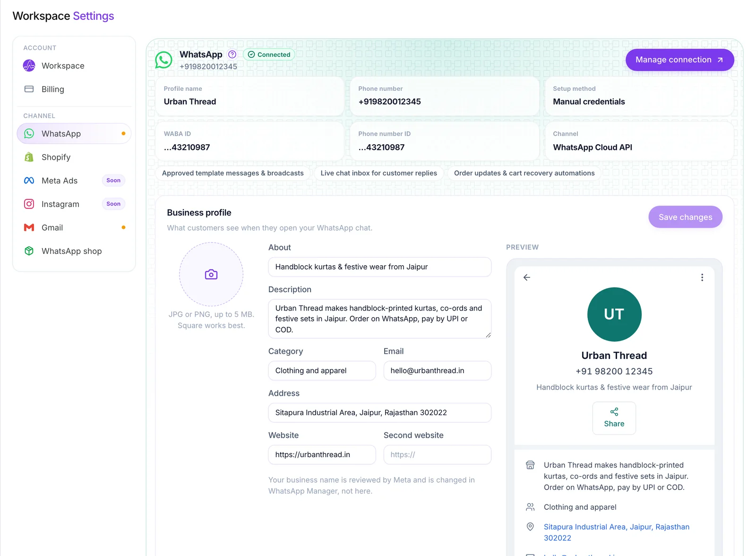Click the Soon badge beside Meta Ads

[x=113, y=181]
